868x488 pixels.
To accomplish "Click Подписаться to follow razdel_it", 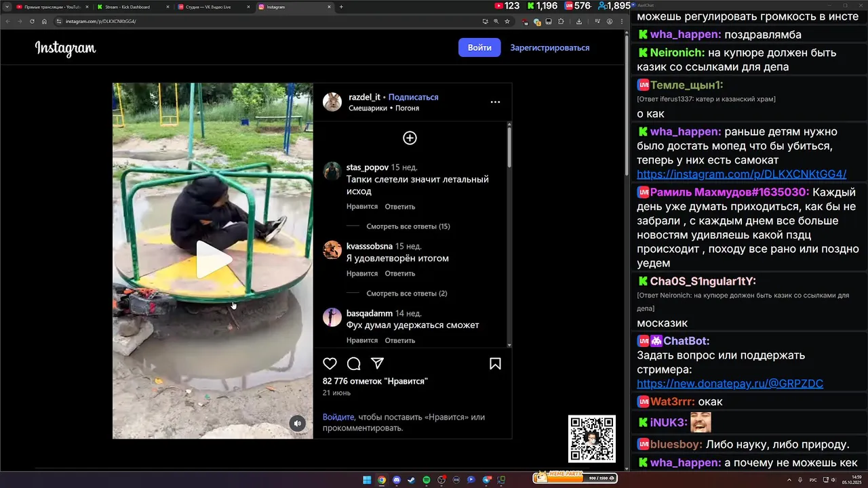I will [x=414, y=98].
